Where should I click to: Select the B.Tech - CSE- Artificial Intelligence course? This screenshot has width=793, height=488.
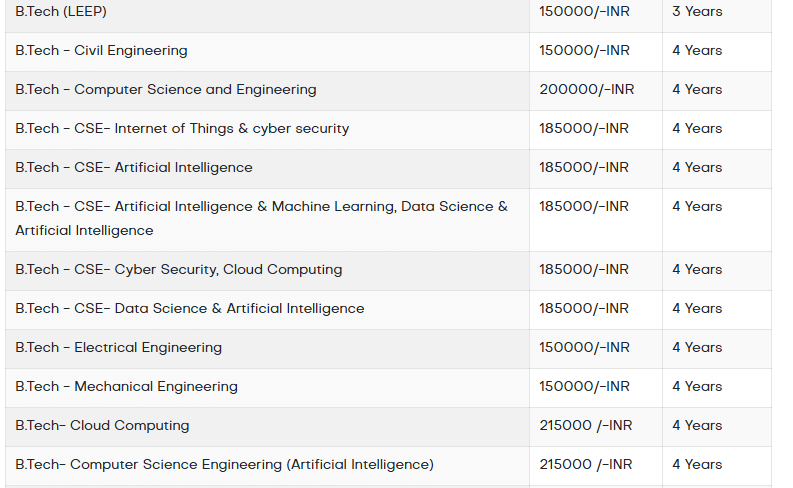134,168
